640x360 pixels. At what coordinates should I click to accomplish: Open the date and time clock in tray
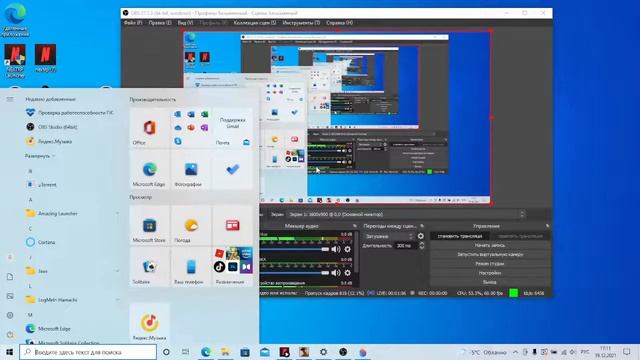pos(605,352)
